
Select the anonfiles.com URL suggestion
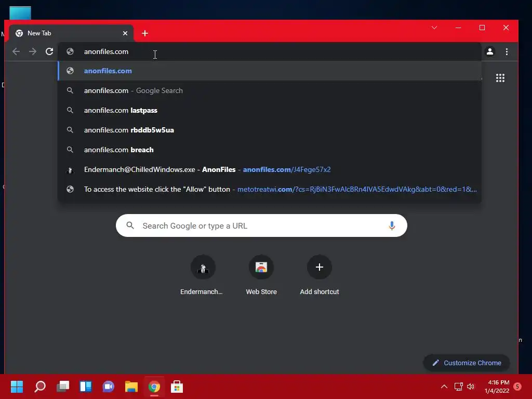(270, 71)
